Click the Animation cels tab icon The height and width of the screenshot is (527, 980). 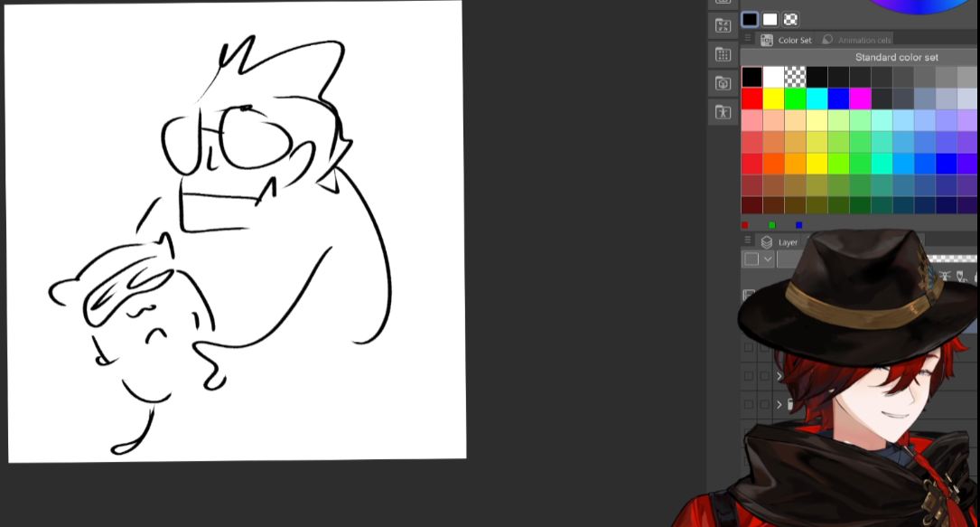(827, 40)
